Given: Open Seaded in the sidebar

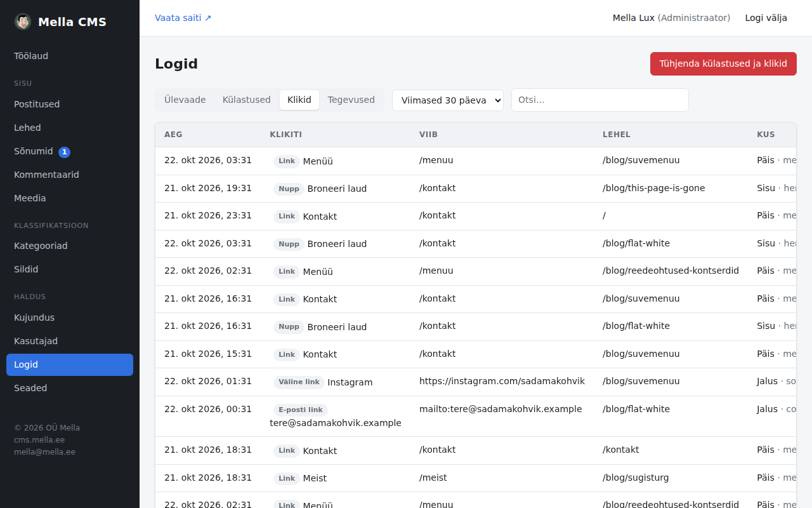Looking at the screenshot, I should [x=70, y=388].
